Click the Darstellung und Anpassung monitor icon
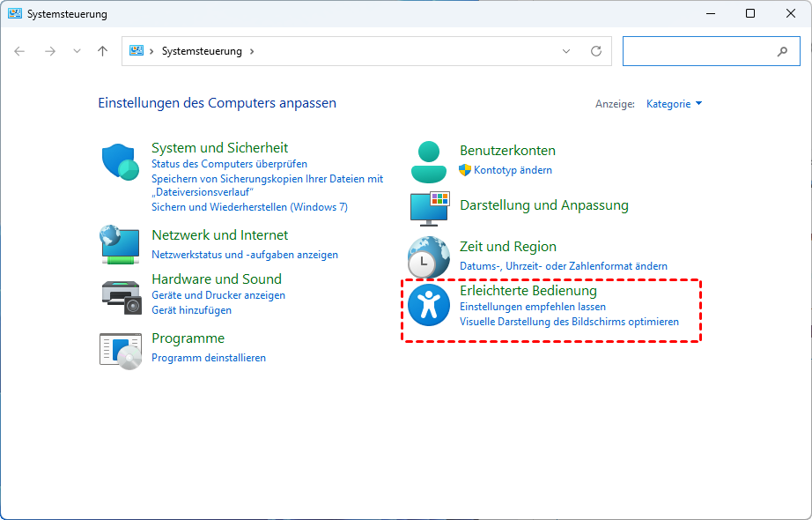The image size is (812, 520). click(x=429, y=208)
